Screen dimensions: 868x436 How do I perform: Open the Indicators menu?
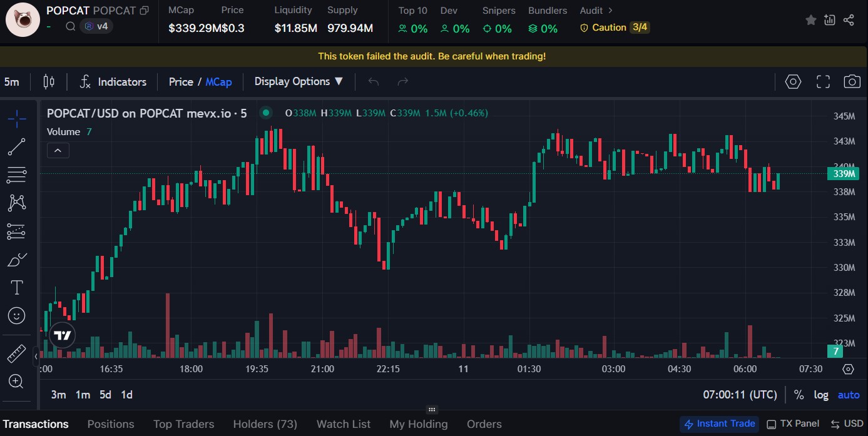113,82
